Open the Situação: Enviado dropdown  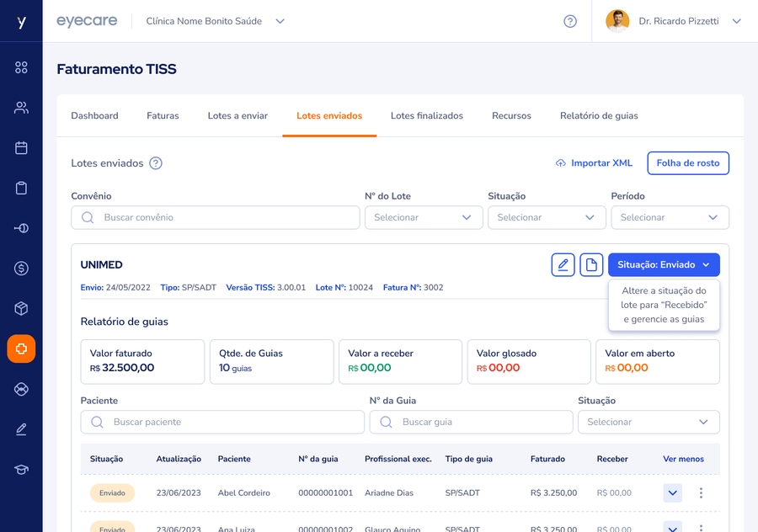[664, 265]
